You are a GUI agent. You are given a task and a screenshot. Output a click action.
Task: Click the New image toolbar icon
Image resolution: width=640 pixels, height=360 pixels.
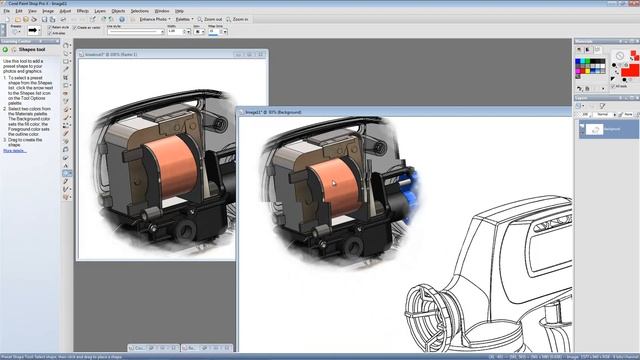pyautogui.click(x=8, y=19)
